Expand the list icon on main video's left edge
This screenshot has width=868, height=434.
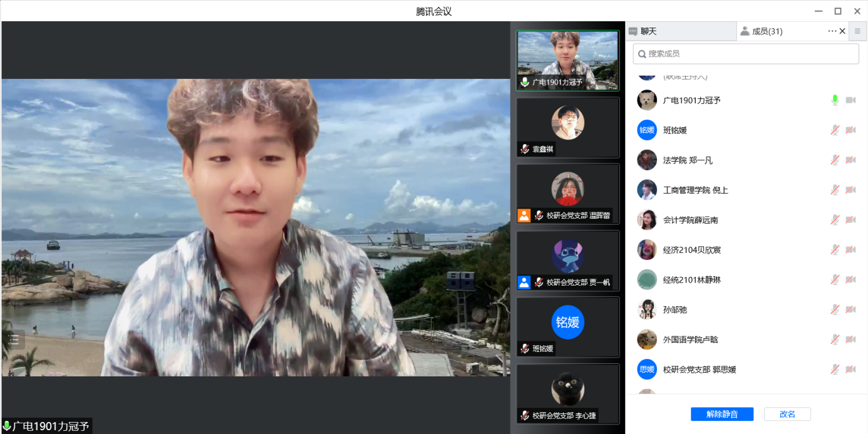[x=14, y=339]
